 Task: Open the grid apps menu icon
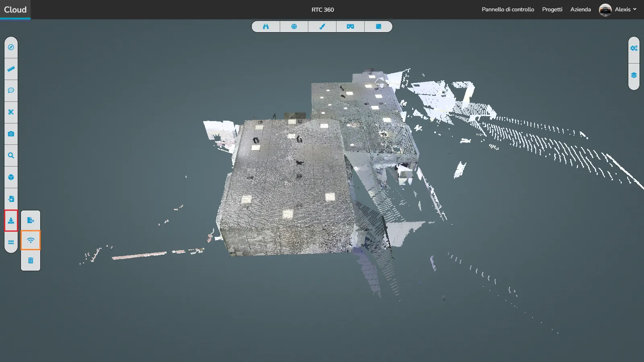(11, 243)
